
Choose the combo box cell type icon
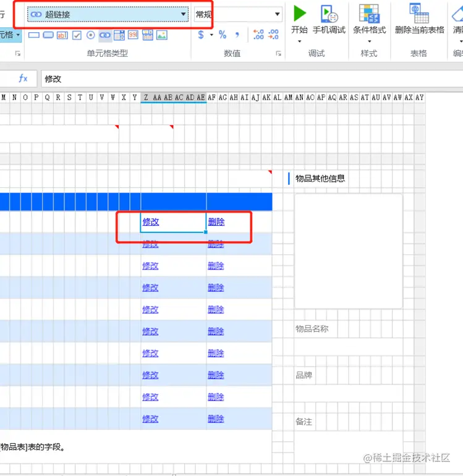point(119,35)
